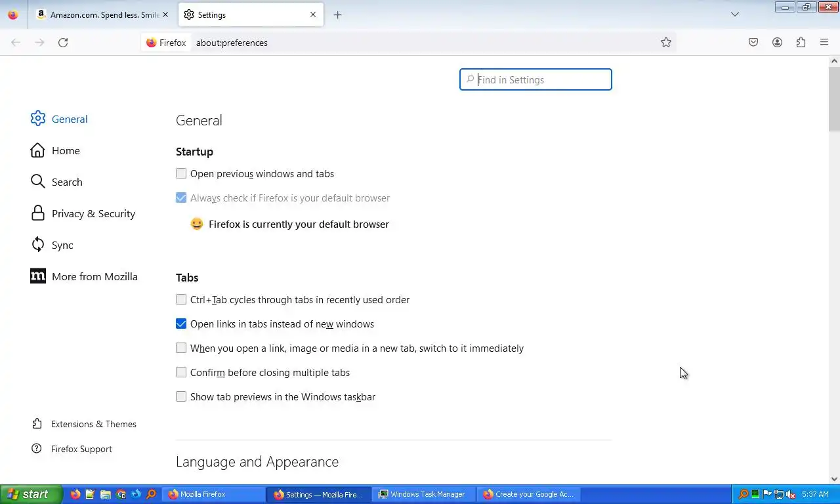Open the application hamburger menu
Image resolution: width=840 pixels, height=504 pixels.
coord(824,43)
